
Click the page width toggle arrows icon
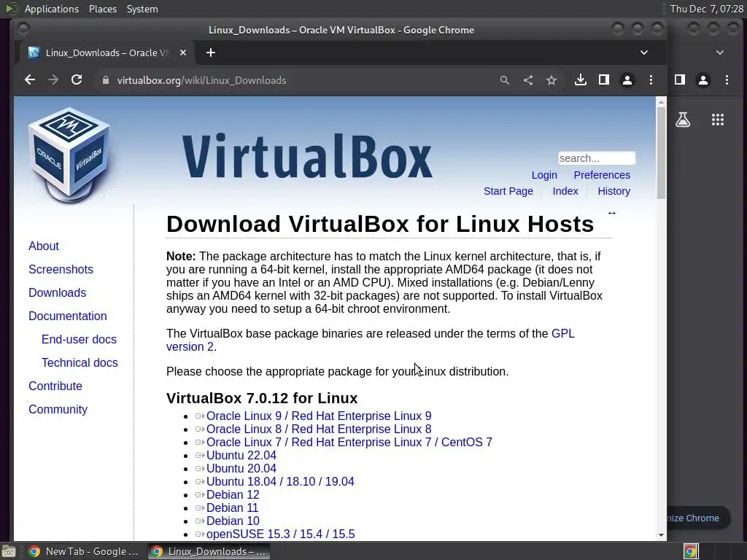[x=612, y=213]
